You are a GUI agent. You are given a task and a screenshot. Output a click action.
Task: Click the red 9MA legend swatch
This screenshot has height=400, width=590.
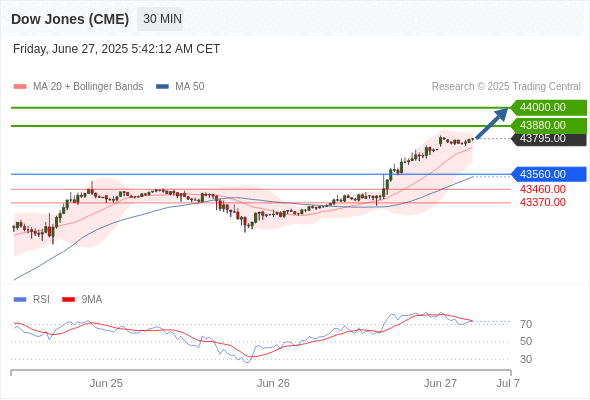click(x=68, y=300)
